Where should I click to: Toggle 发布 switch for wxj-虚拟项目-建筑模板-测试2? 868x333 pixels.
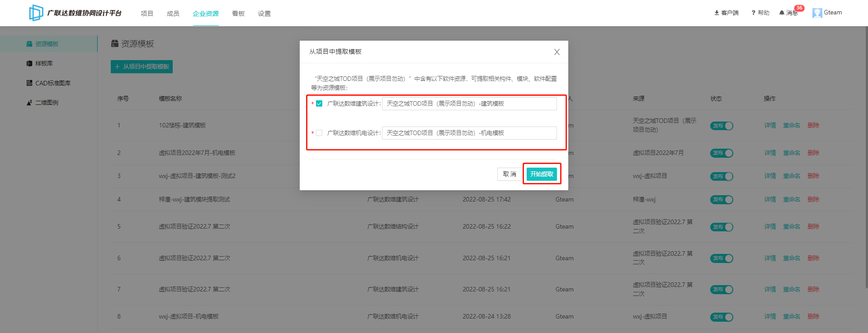pyautogui.click(x=722, y=176)
